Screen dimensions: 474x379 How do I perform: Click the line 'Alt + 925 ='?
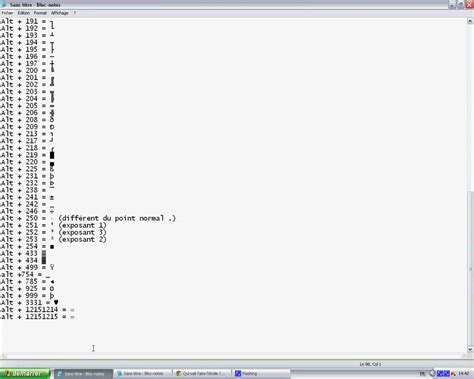tap(27, 289)
